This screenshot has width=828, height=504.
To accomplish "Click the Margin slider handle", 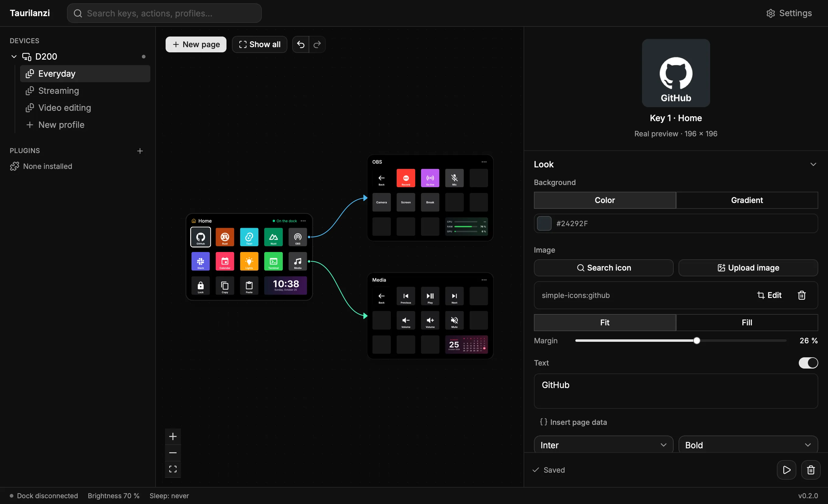I will pyautogui.click(x=696, y=341).
